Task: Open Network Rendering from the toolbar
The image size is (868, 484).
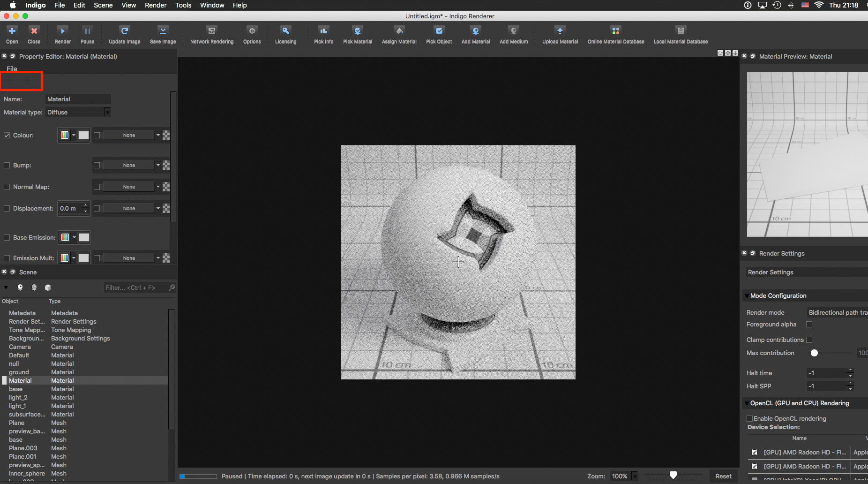Action: click(x=212, y=34)
